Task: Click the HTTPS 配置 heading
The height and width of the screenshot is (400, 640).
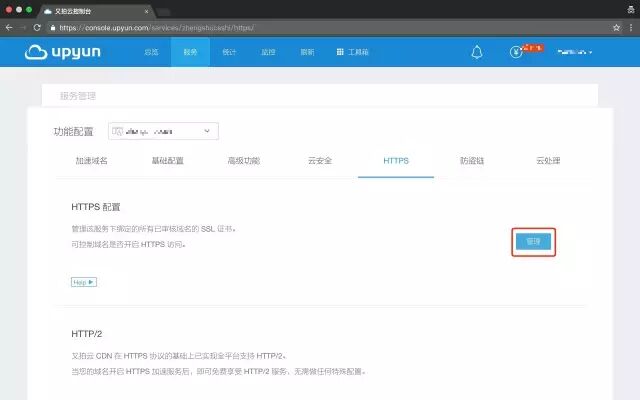Action: (x=96, y=207)
